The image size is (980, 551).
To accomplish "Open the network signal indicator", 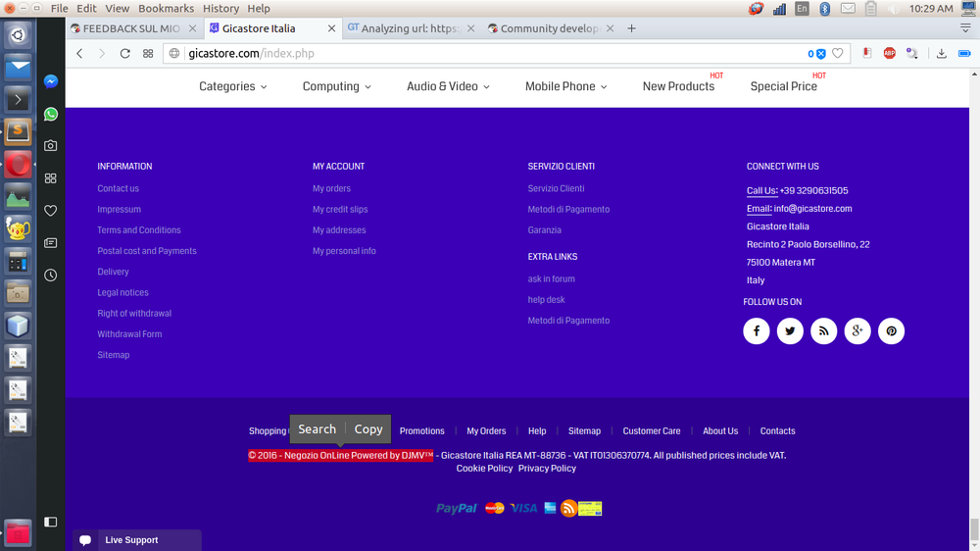I will 779,8.
